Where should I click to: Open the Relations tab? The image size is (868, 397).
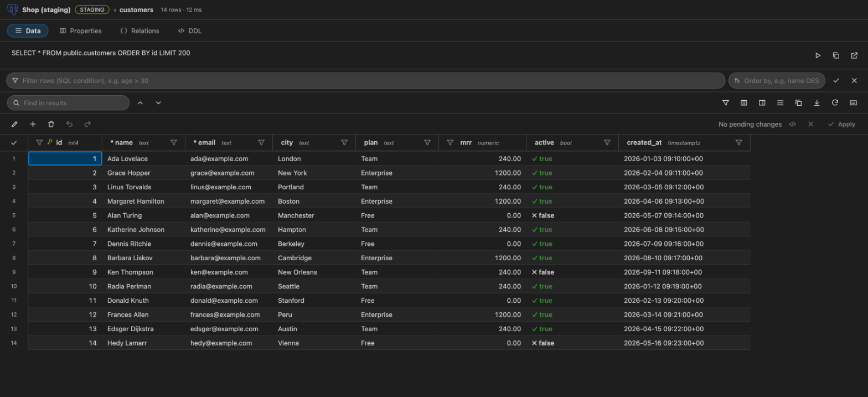tap(139, 31)
